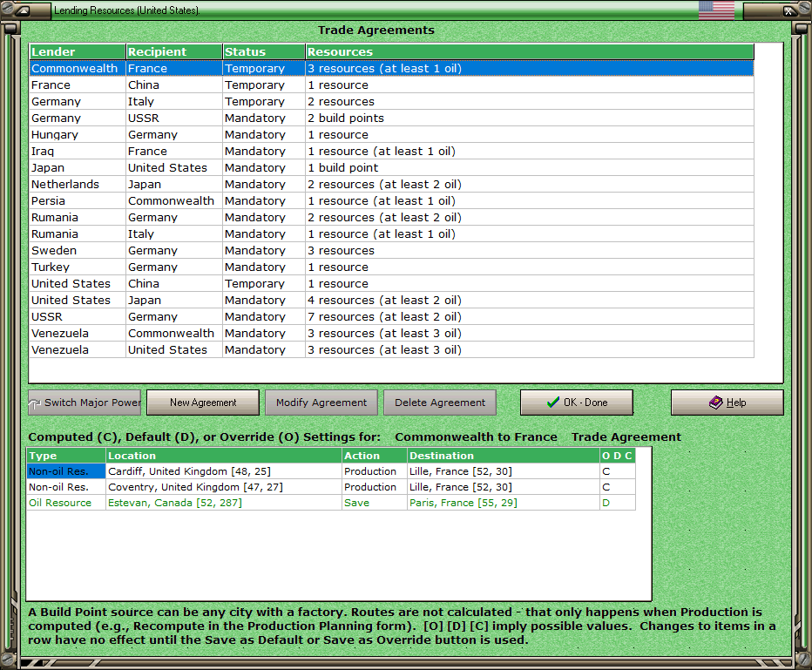This screenshot has width=812, height=670.
Task: Click the Recipient column header
Action: tap(174, 51)
